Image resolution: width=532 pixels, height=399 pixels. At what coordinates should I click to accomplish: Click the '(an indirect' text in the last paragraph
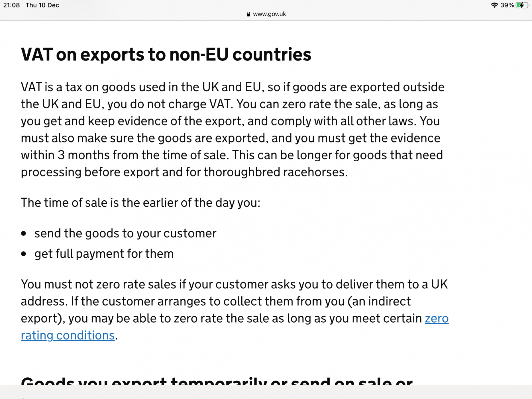click(379, 301)
